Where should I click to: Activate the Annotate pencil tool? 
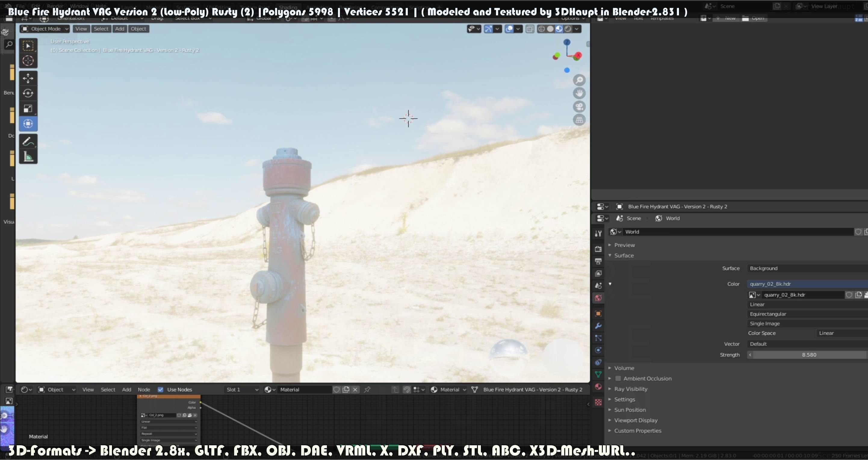[28, 141]
